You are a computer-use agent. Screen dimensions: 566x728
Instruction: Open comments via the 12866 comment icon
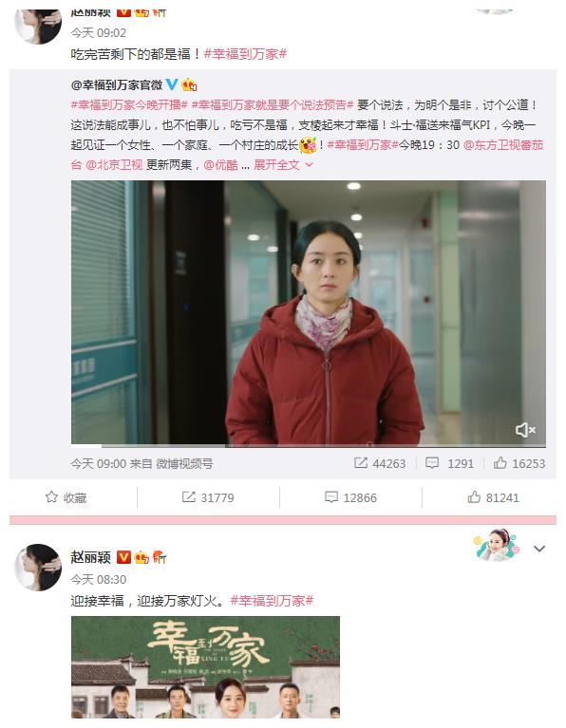[x=330, y=497]
